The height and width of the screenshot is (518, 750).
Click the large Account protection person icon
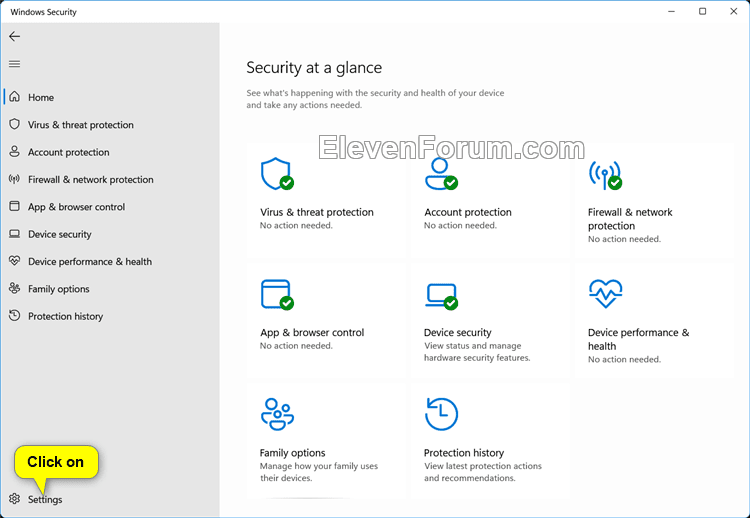click(441, 174)
